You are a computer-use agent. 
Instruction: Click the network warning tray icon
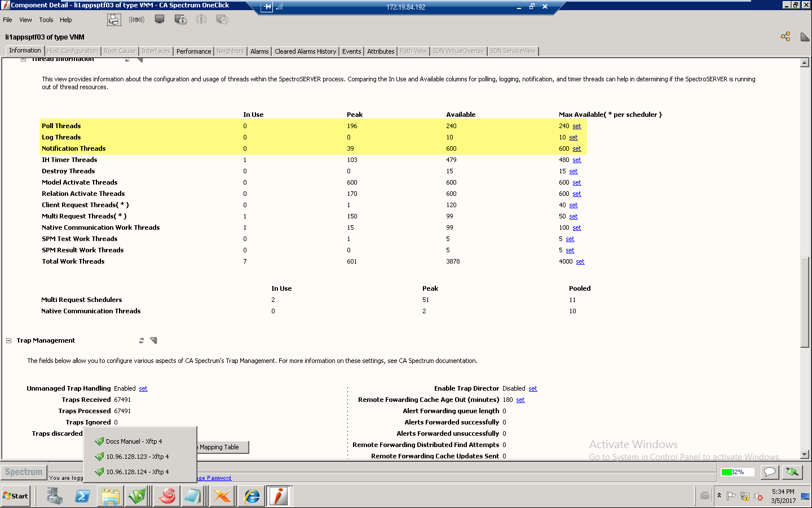[745, 497]
